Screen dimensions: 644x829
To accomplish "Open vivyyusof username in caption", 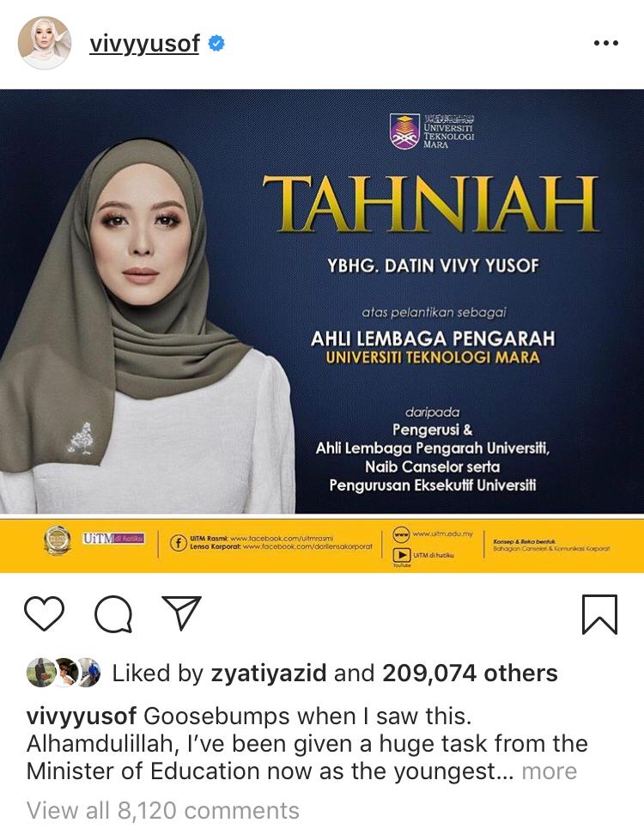I will [x=82, y=716].
